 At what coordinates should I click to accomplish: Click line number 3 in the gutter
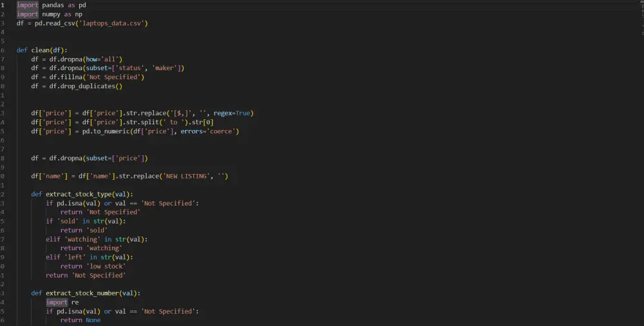tap(3, 23)
